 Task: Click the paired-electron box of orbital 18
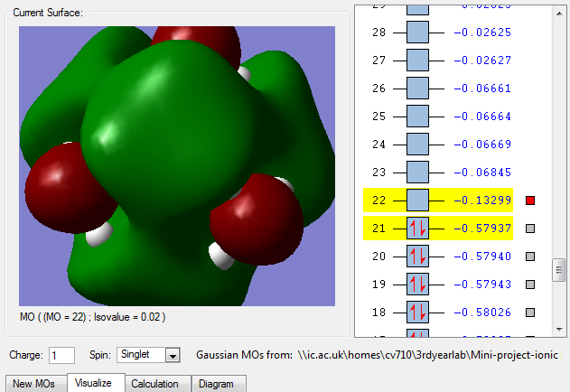tap(417, 313)
